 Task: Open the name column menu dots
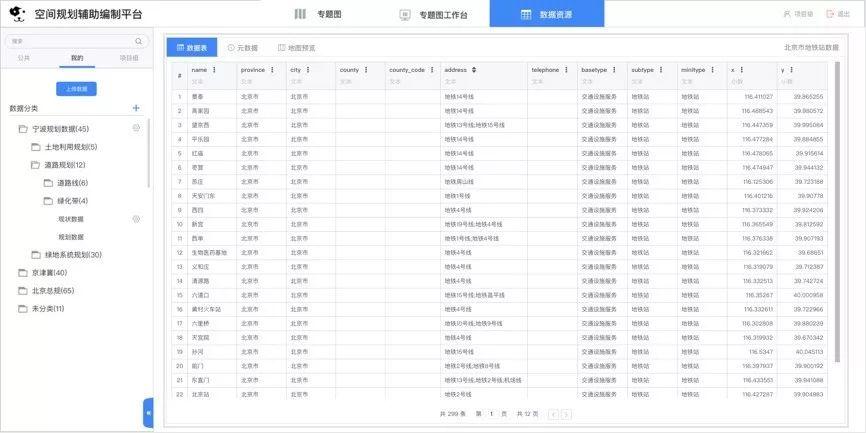pyautogui.click(x=214, y=70)
